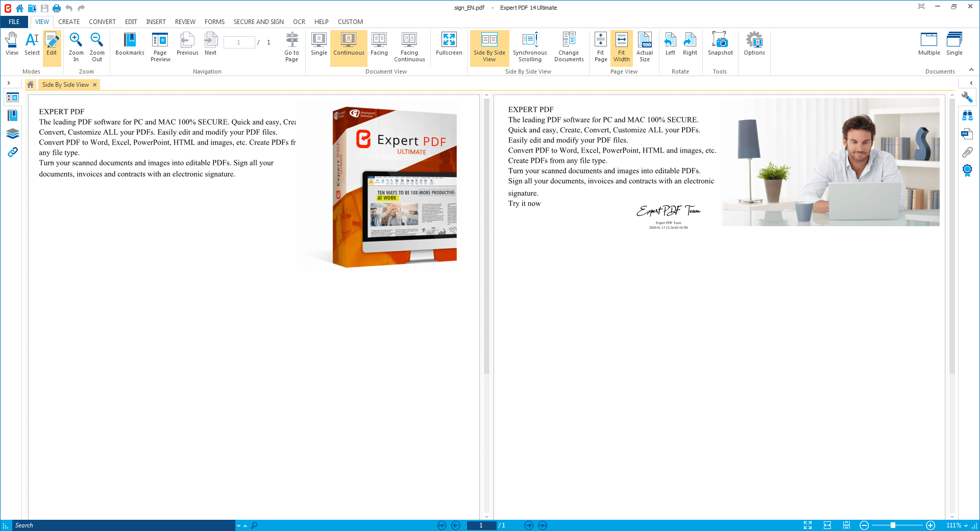Click the status bar Search field
This screenshot has height=531, width=980.
pos(124,525)
